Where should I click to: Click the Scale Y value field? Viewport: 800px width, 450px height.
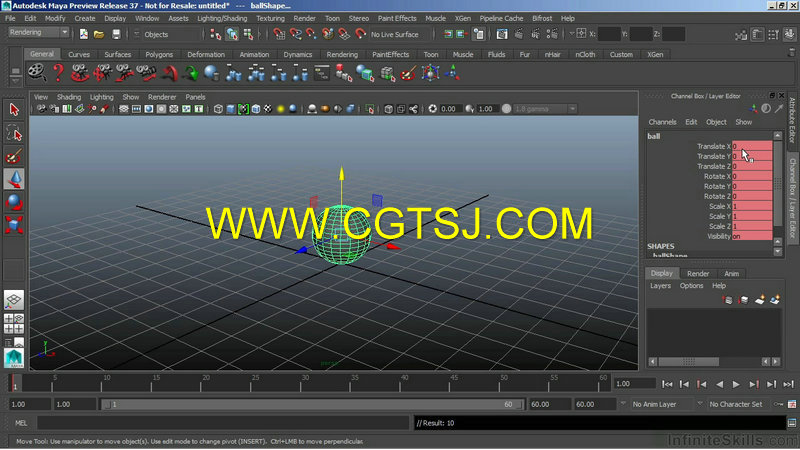point(752,216)
